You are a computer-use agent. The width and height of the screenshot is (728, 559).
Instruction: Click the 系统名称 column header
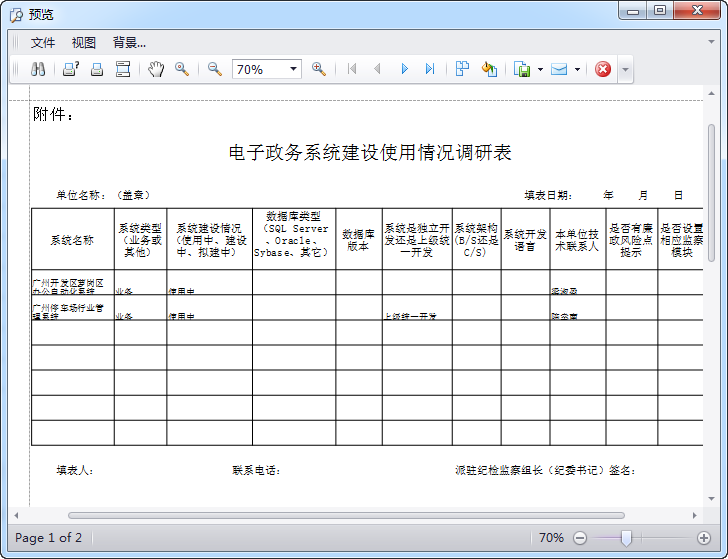(x=72, y=240)
